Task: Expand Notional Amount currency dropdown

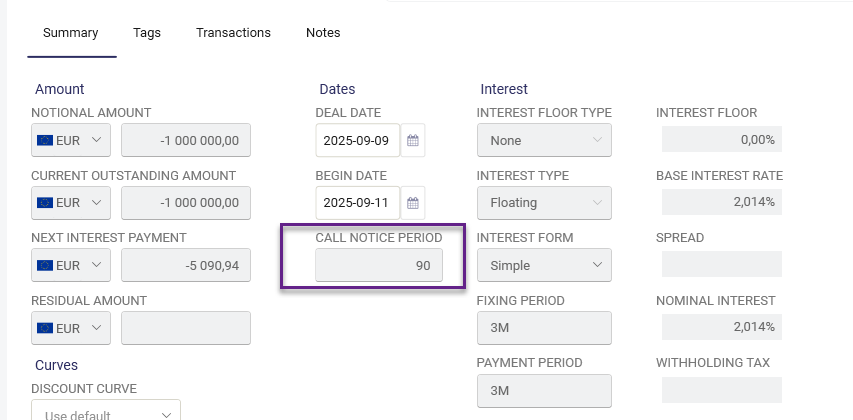Action: click(71, 141)
